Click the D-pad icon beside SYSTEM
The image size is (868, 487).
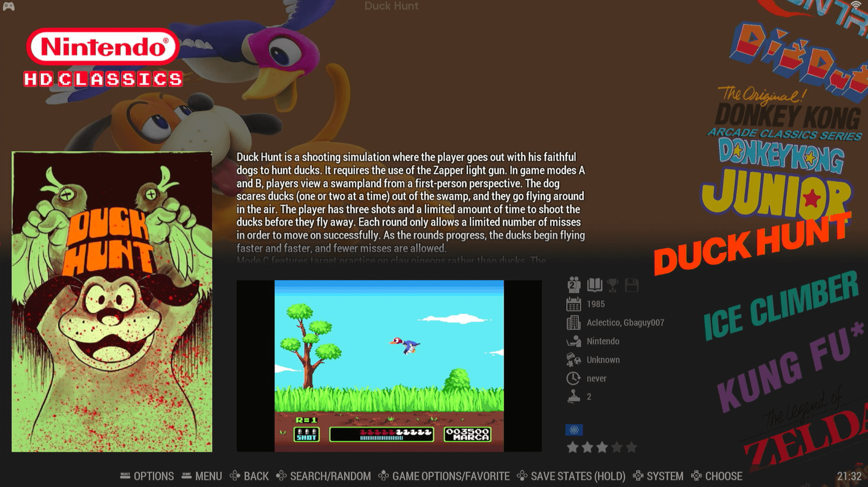point(638,476)
